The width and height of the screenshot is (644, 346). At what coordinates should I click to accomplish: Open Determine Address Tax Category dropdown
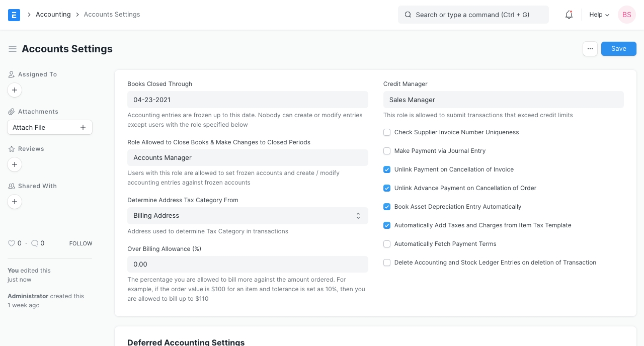coord(248,216)
